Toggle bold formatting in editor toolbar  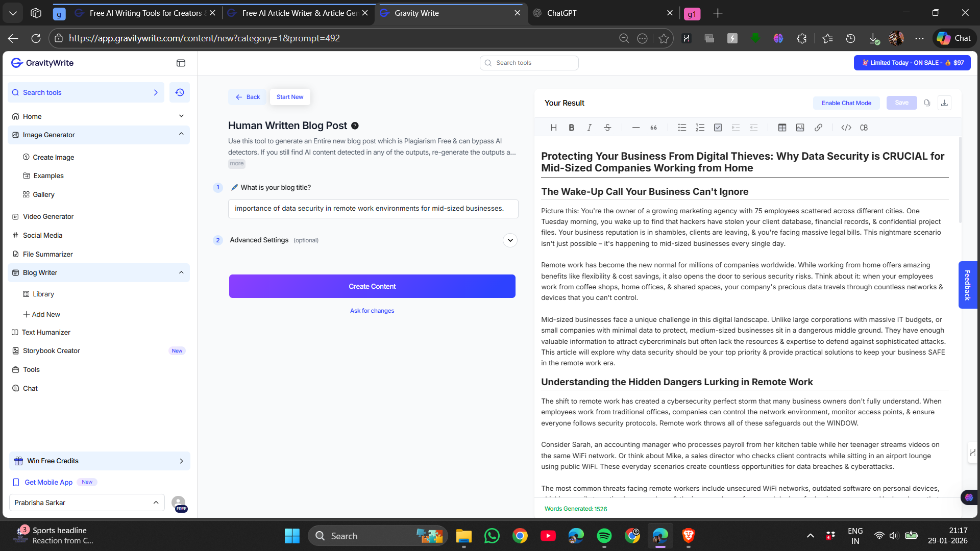point(571,128)
